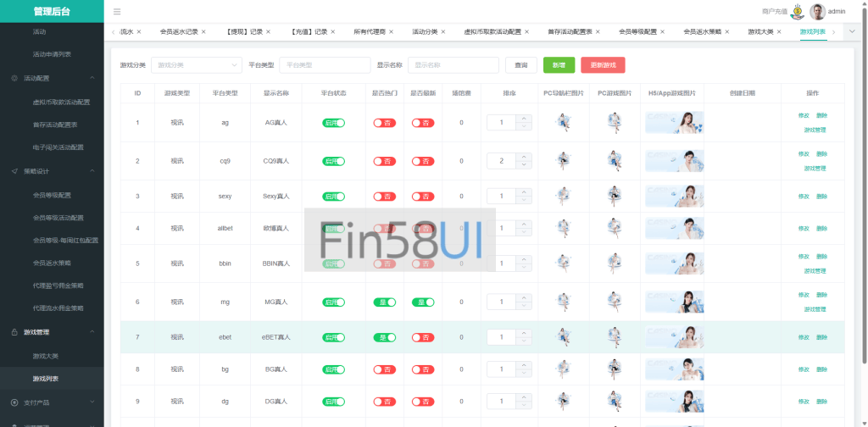The height and width of the screenshot is (427, 868).
Task: Click the hamburger menu collapse icon
Action: click(117, 12)
